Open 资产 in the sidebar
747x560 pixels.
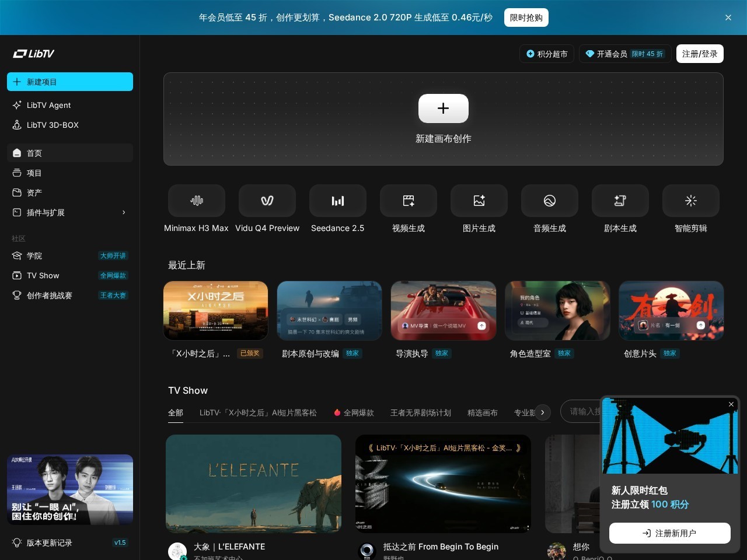click(70, 192)
